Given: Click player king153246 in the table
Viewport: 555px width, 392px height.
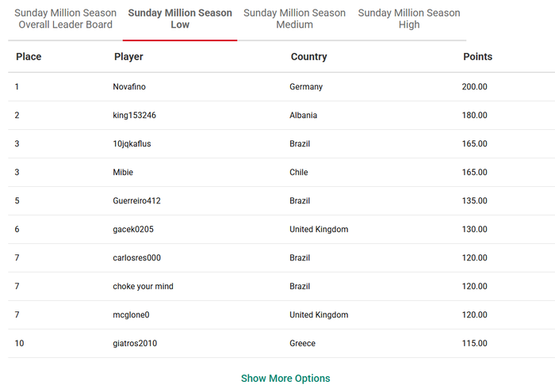Looking at the screenshot, I should [x=134, y=116].
